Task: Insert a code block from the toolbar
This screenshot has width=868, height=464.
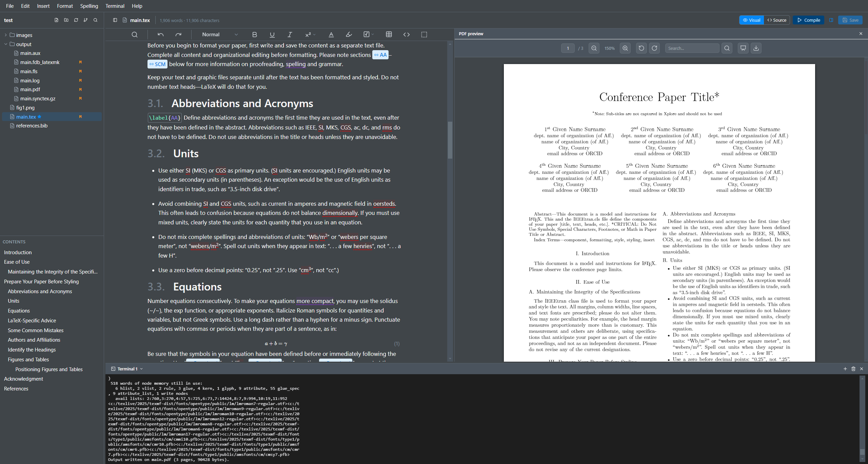Action: (x=407, y=35)
